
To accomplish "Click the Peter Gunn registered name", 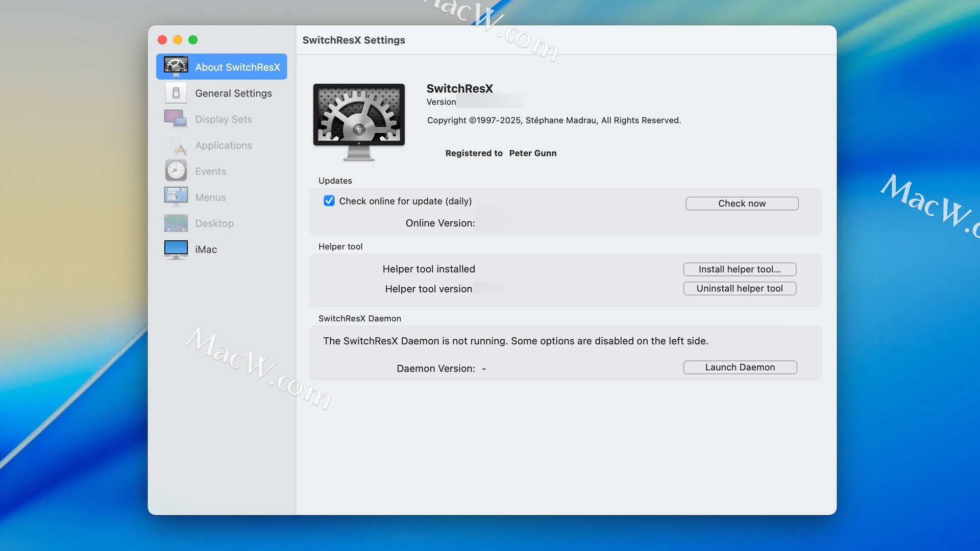I will pos(533,153).
